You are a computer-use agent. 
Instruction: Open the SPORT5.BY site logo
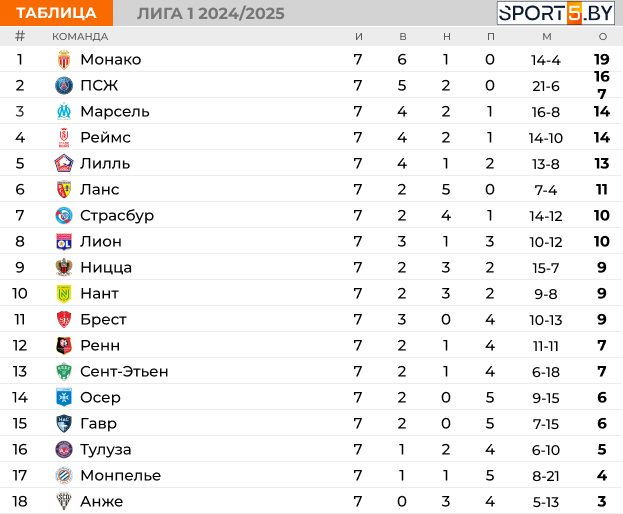555,13
